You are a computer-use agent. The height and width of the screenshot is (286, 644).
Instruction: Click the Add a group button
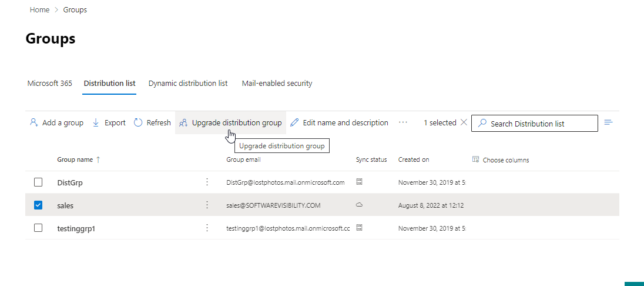56,122
